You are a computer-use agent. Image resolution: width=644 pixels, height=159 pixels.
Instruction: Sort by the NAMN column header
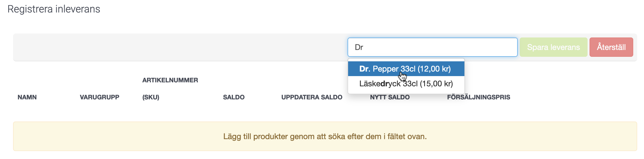click(x=27, y=97)
